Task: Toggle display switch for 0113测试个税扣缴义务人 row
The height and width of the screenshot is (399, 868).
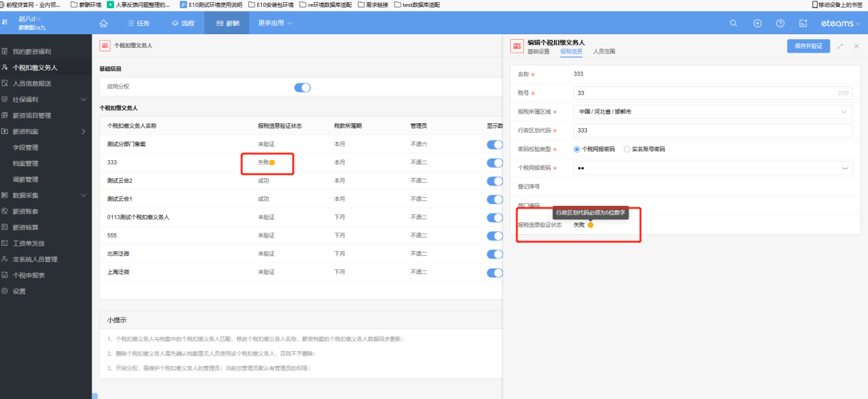Action: coord(495,217)
